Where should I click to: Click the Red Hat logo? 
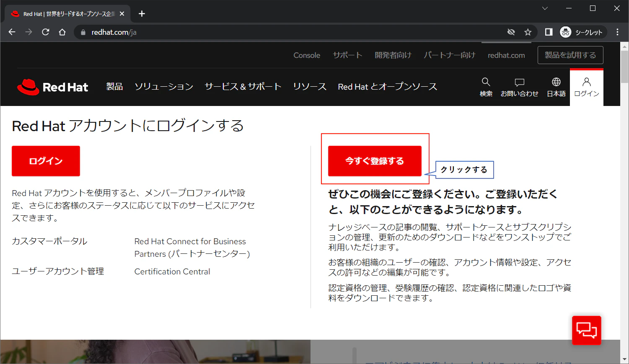[x=53, y=87]
